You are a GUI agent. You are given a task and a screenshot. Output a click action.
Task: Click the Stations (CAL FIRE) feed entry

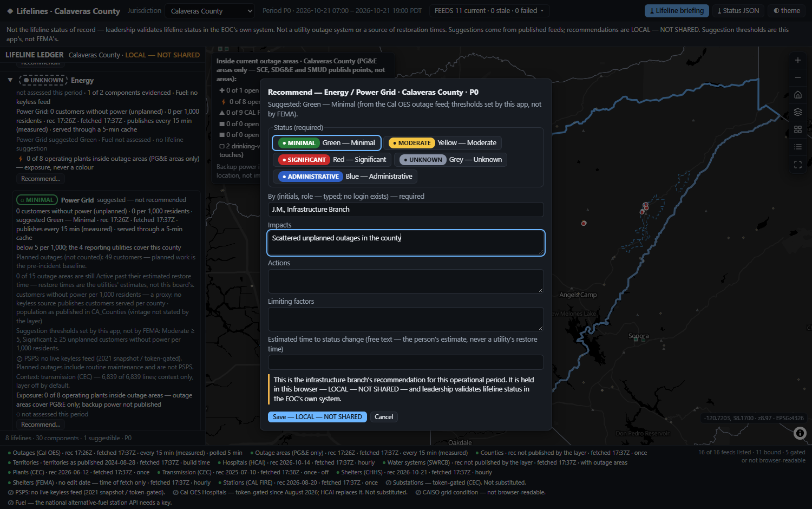(x=298, y=482)
